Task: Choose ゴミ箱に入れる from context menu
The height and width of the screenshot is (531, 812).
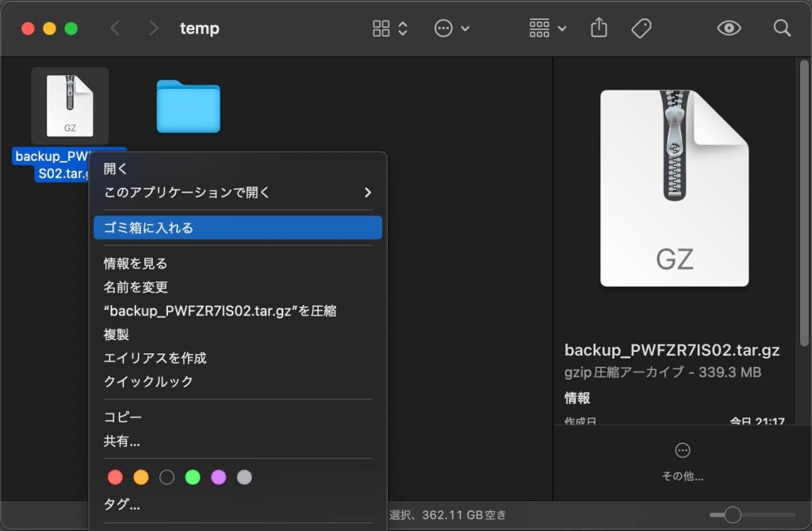Action: click(238, 228)
